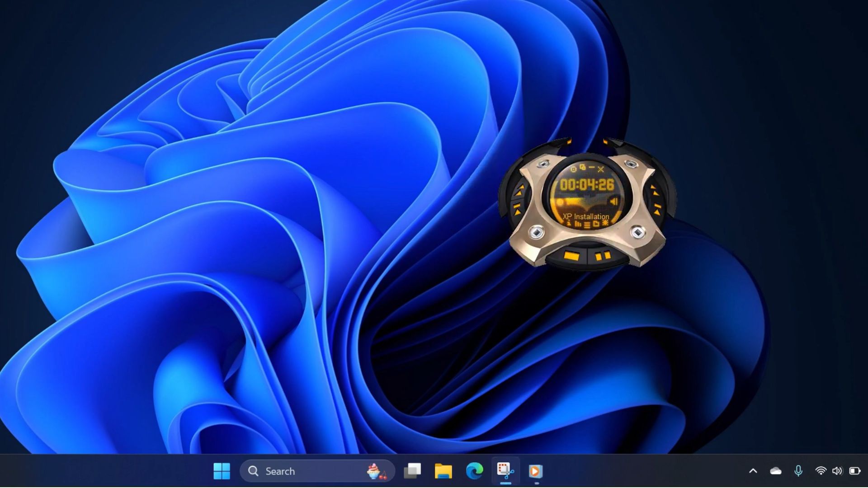Skip to next track on player
The height and width of the screenshot is (488, 868).
[x=657, y=209]
